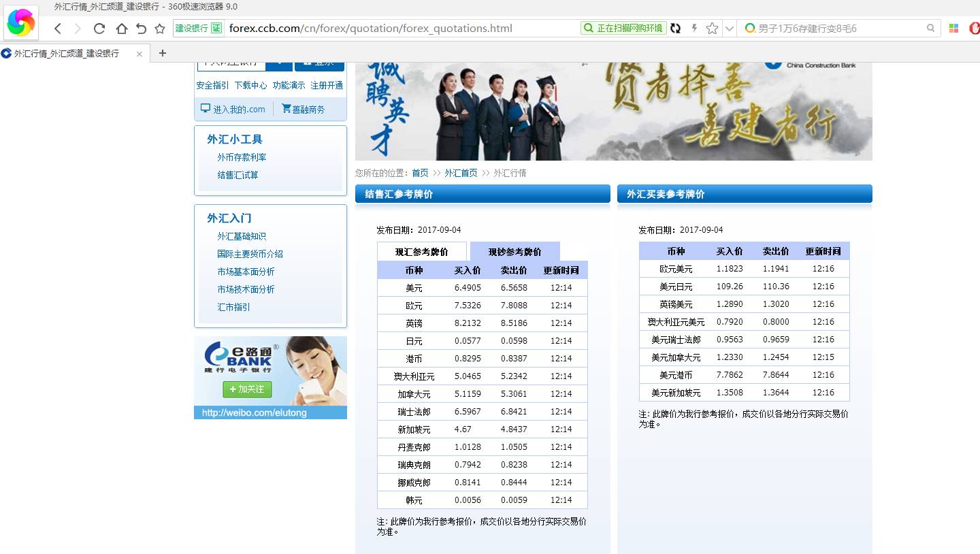Viewport: 980px width, 554px height.
Task: Reload the current page
Action: pos(99,29)
